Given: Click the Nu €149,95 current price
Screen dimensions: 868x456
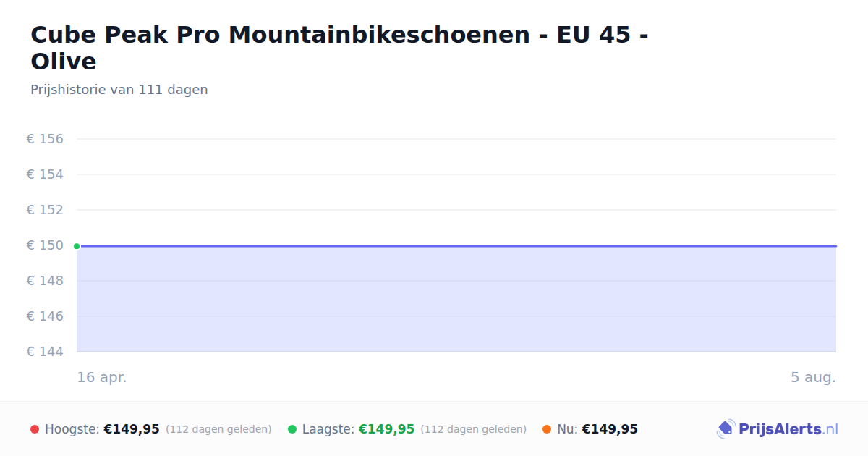Looking at the screenshot, I should (x=610, y=429).
